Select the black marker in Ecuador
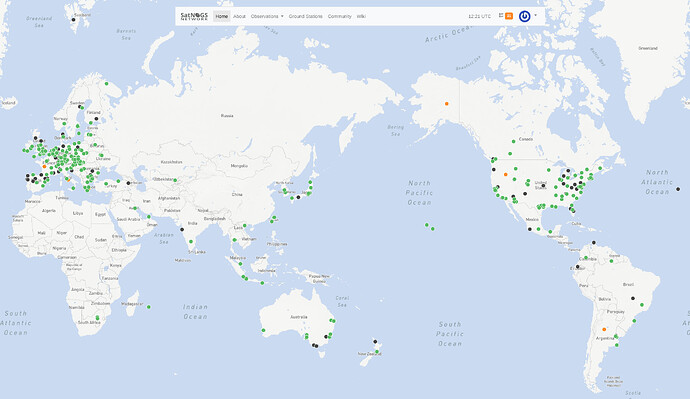 click(x=578, y=267)
